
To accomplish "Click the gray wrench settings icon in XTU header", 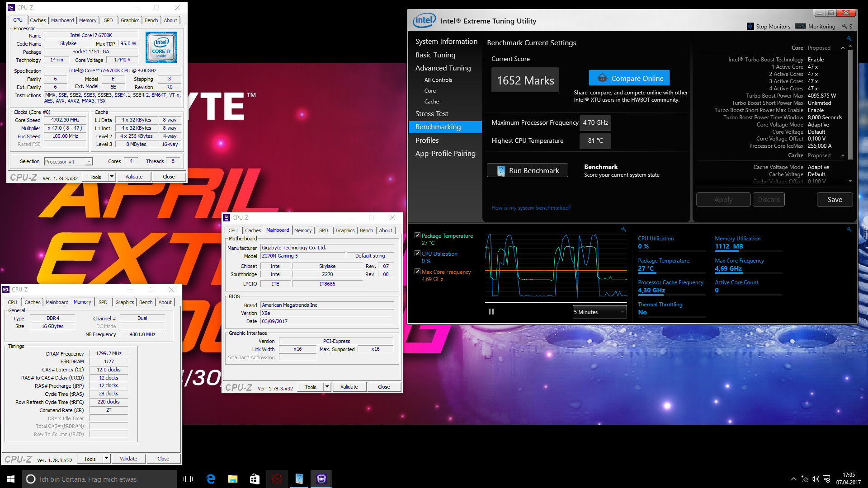I will pyautogui.click(x=844, y=27).
